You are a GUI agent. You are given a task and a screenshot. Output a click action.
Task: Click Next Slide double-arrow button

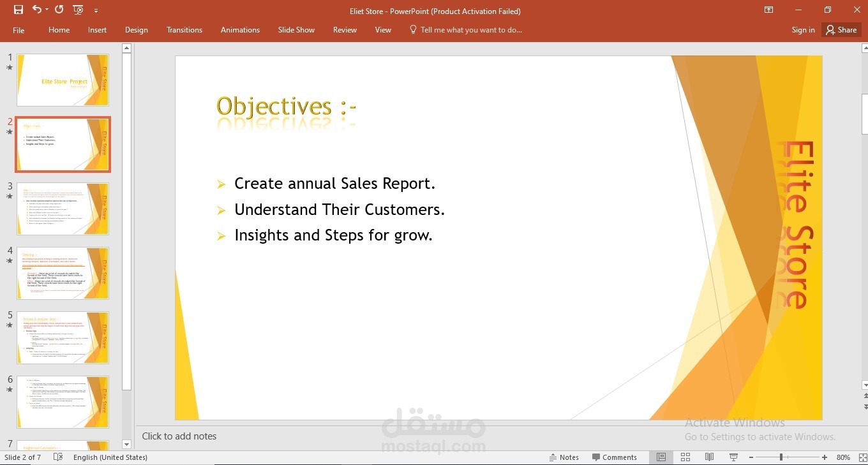pyautogui.click(x=865, y=406)
